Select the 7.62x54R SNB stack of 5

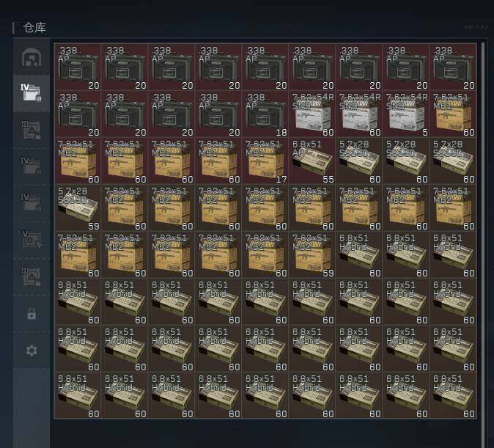click(x=405, y=114)
